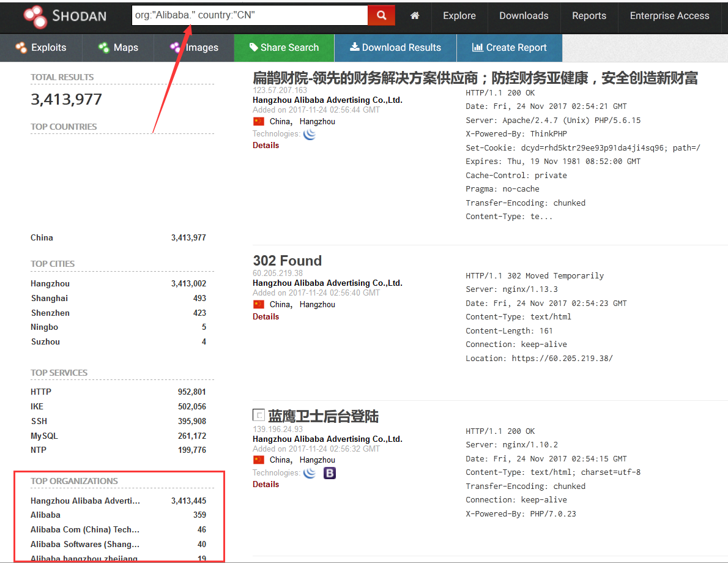
Task: Filter by Hangzhou Alibaba Adverti... organization
Action: [85, 501]
